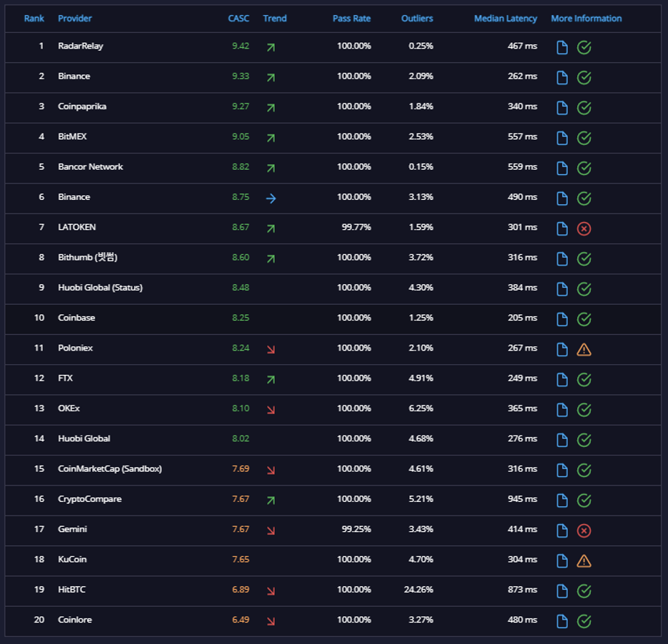Click KuCoin's orange warning triangle icon
Screen dimensions: 668x644
click(x=584, y=561)
